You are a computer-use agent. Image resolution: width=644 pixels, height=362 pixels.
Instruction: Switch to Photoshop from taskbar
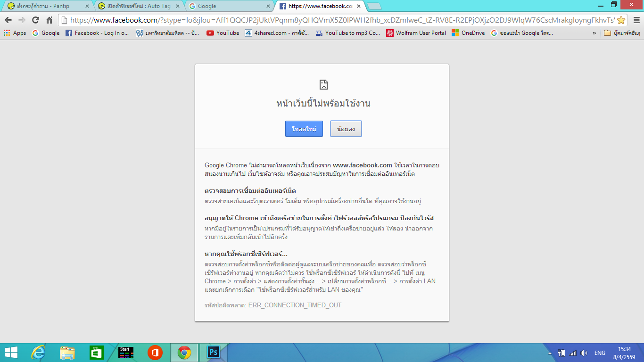click(214, 353)
